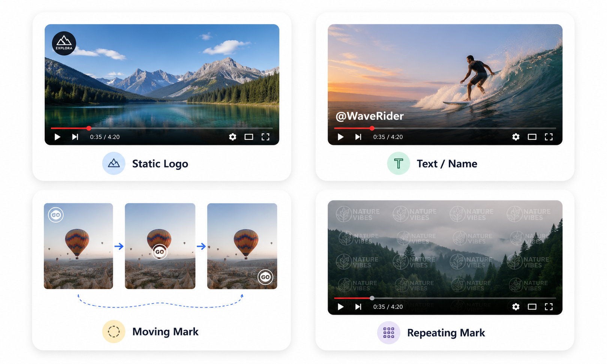This screenshot has width=607, height=364.
Task: Enter fullscreen in forest video player
Action: click(549, 307)
